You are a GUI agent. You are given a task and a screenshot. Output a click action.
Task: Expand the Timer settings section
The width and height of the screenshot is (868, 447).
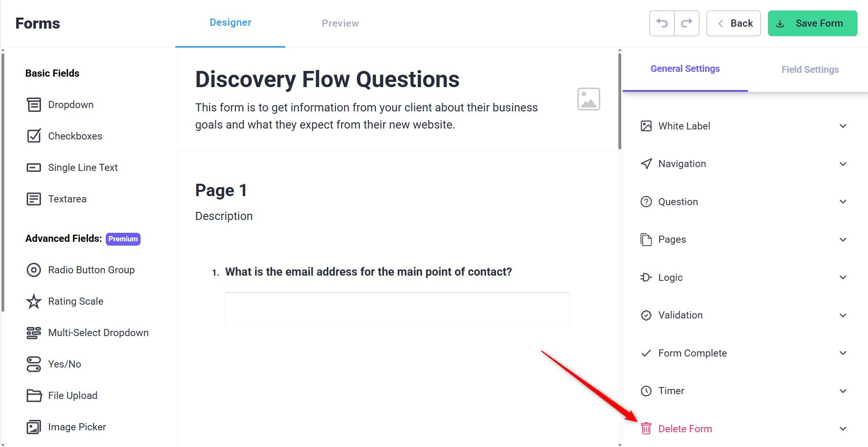tap(745, 391)
